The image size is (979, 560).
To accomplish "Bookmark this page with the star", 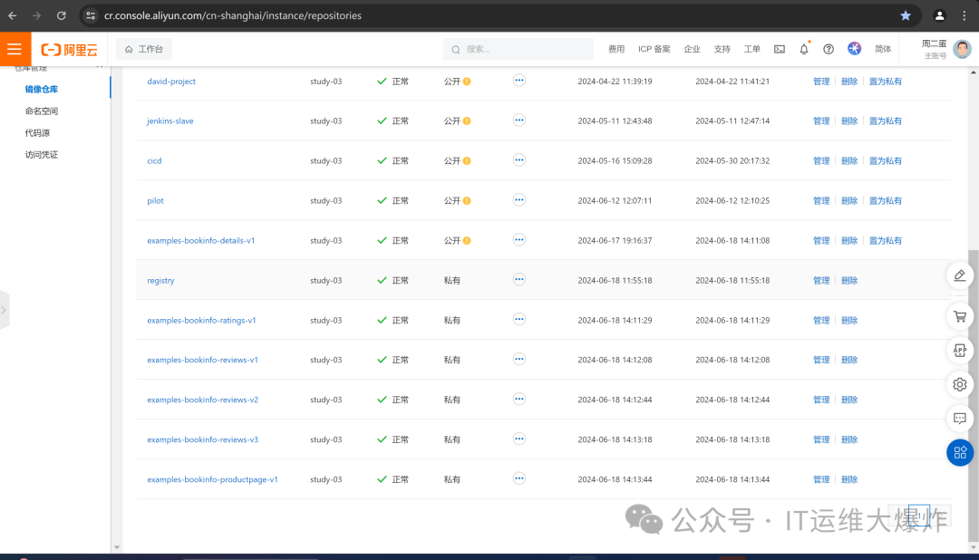I will point(906,15).
